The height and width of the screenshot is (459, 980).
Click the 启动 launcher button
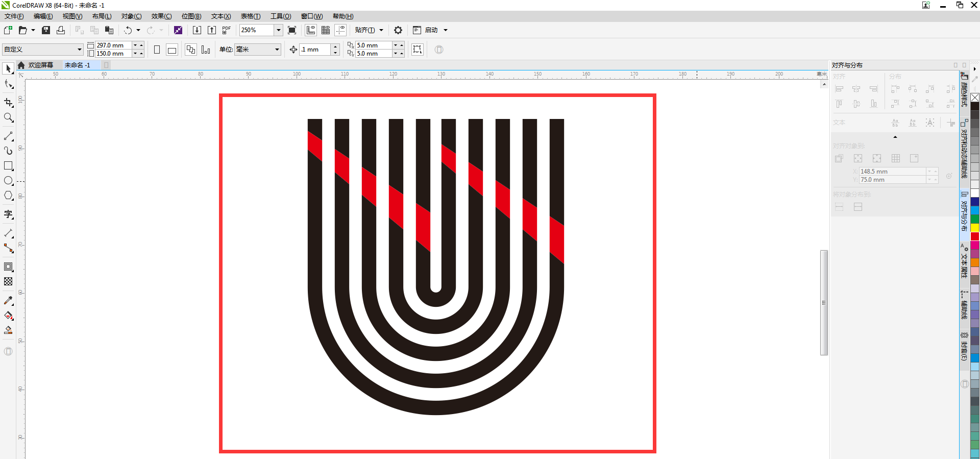(x=431, y=30)
